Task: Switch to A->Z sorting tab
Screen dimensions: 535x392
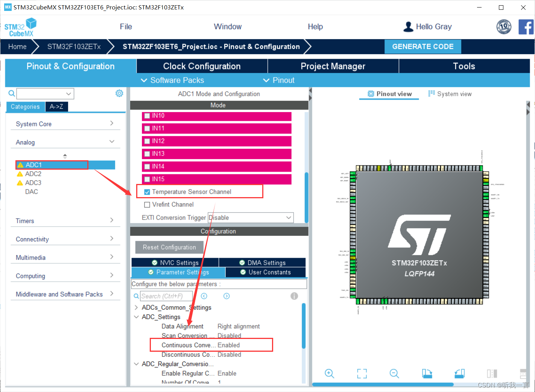Action: tap(56, 106)
